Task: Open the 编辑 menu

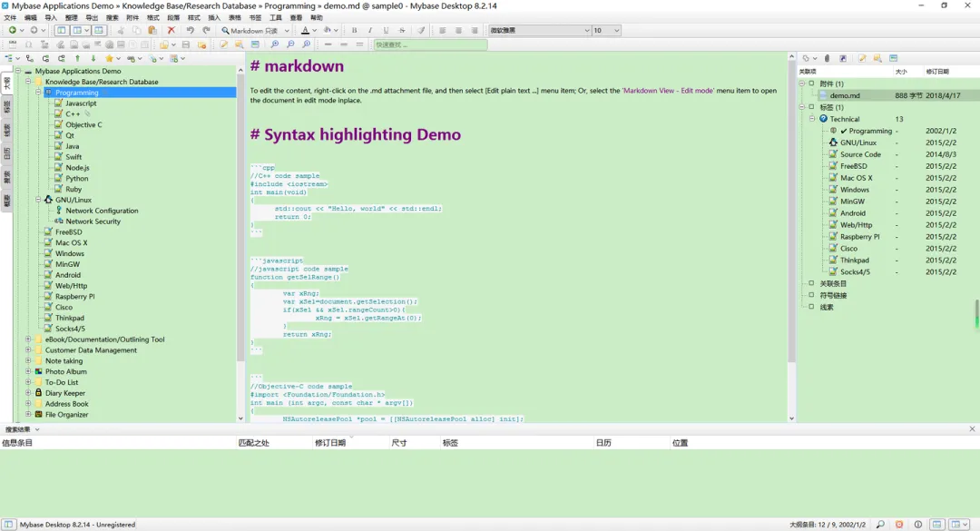Action: pyautogui.click(x=31, y=17)
